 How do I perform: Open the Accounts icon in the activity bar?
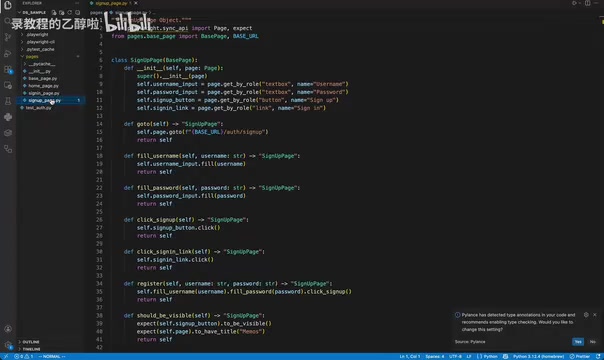coord(8,329)
